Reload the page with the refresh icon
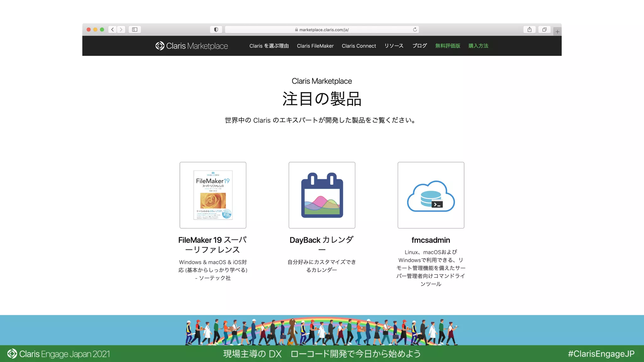644x362 pixels. click(415, 30)
